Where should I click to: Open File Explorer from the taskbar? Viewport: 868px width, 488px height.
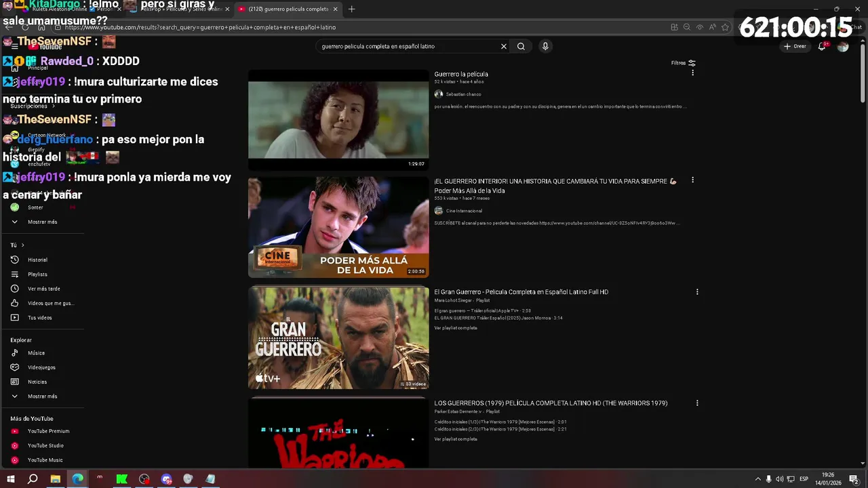(55, 479)
